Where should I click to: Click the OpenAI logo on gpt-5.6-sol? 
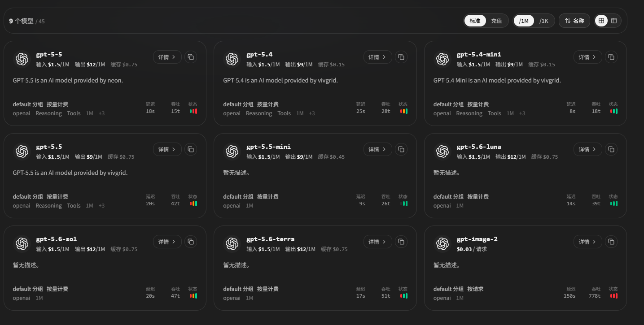pyautogui.click(x=22, y=243)
